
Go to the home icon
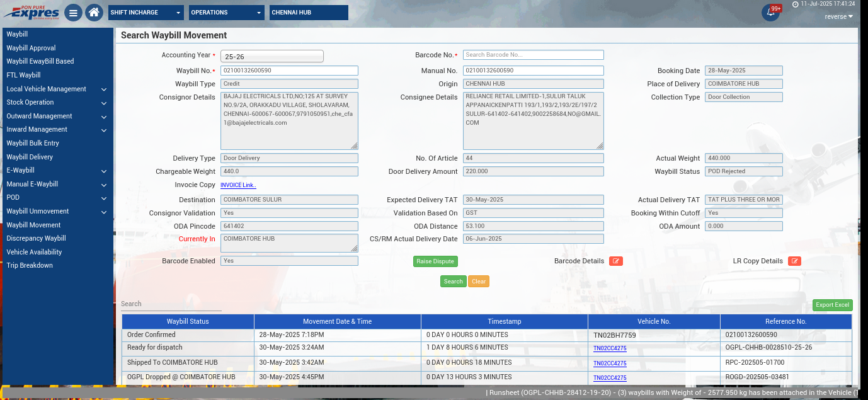[94, 13]
